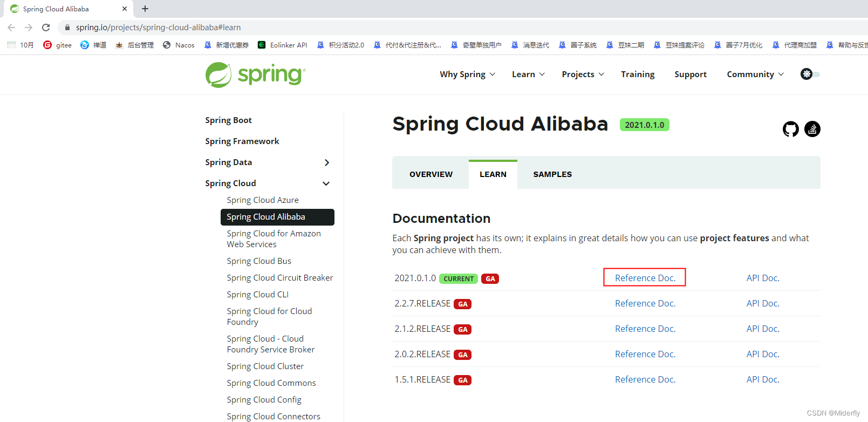
Task: Open Spring Cloud Circuit Breaker
Action: 280,278
